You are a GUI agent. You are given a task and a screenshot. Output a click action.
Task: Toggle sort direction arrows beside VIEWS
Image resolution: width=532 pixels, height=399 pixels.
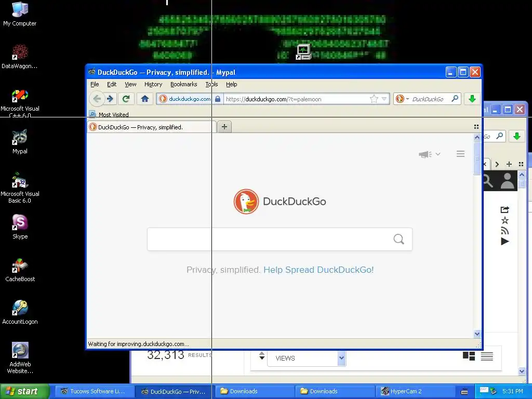pyautogui.click(x=262, y=355)
